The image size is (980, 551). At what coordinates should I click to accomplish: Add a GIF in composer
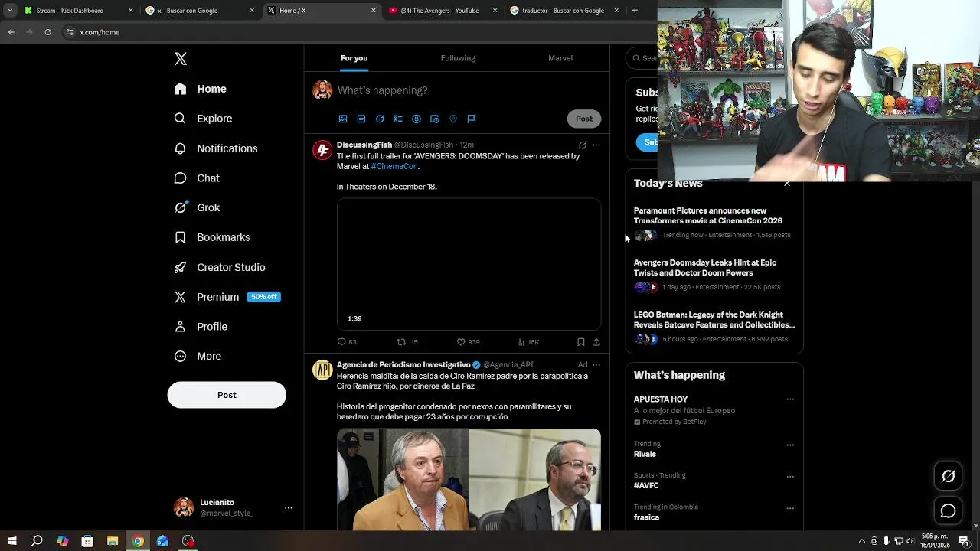pos(361,119)
